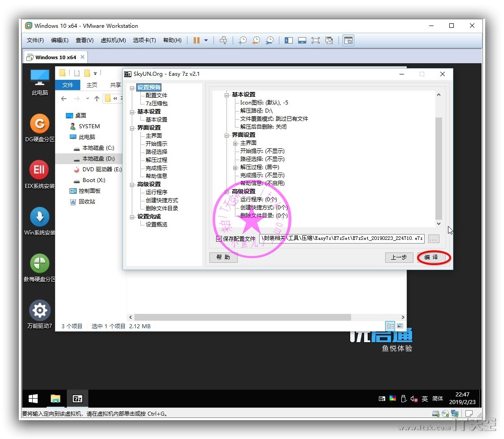This screenshot has height=439, width=504.
Task: Click the 帮助 help button
Action: 223,257
